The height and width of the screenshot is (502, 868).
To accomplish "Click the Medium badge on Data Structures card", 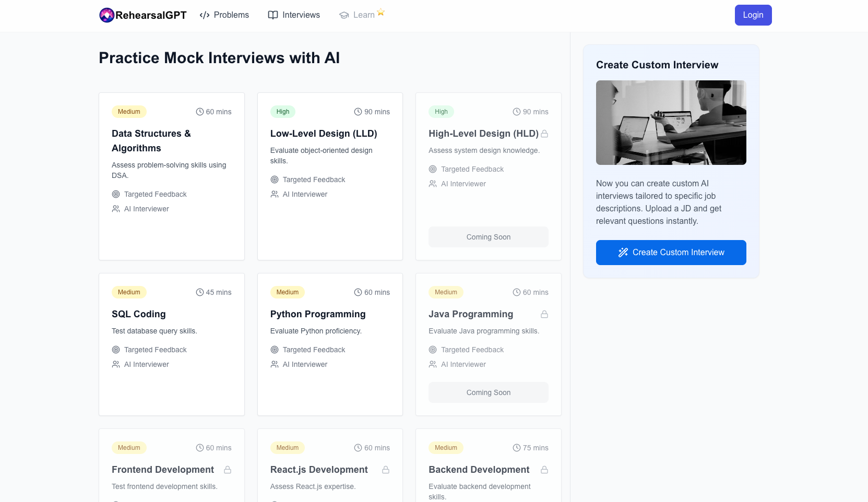I will (129, 112).
